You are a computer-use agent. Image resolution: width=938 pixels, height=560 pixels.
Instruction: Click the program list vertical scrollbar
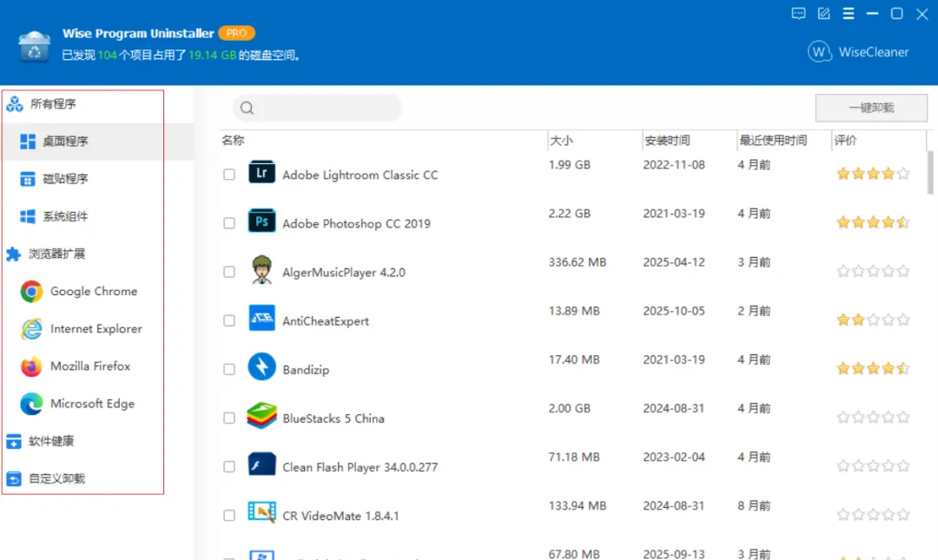930,173
